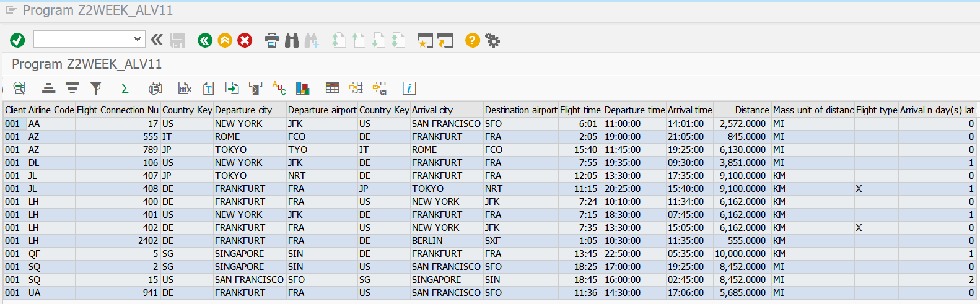Click the Flight type column header
980x304 pixels.
877,110
